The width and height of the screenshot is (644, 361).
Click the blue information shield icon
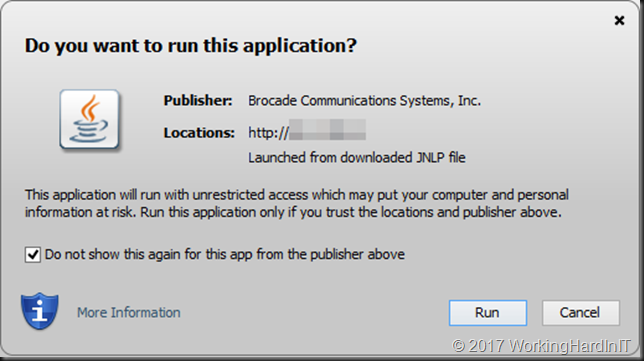pos(39,311)
